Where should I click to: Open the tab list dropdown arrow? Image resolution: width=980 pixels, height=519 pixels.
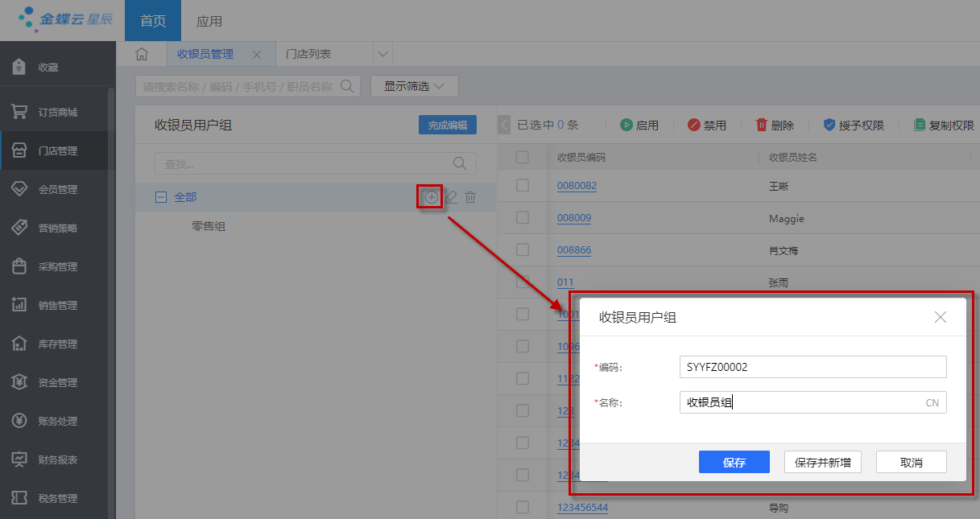coord(382,54)
